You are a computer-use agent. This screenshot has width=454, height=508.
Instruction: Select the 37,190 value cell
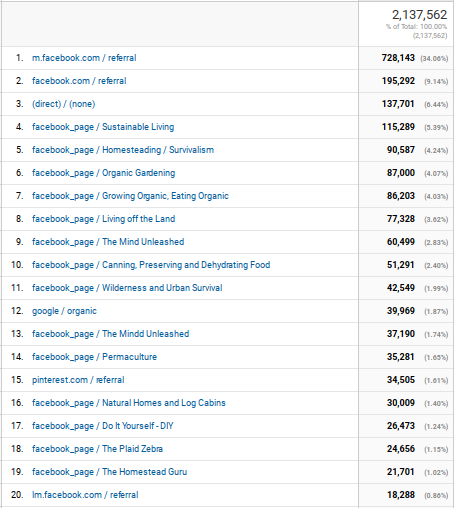(401, 334)
